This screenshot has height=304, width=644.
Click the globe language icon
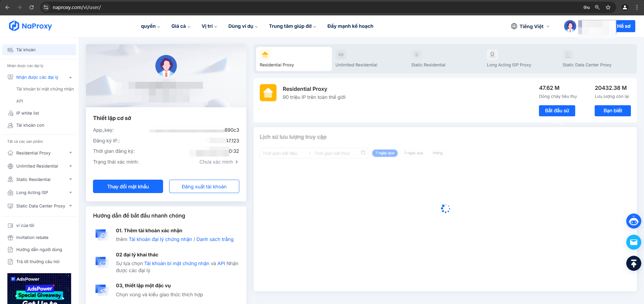point(514,26)
